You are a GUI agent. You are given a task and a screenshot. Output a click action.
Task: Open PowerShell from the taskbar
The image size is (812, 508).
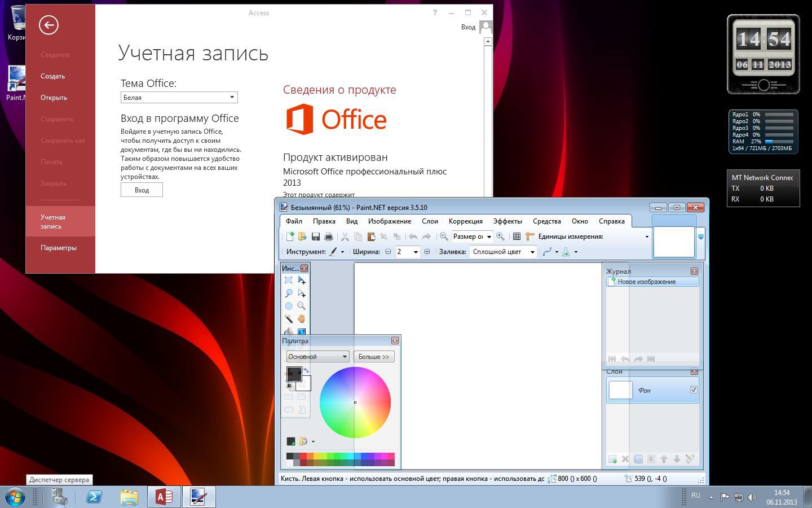pos(94,497)
